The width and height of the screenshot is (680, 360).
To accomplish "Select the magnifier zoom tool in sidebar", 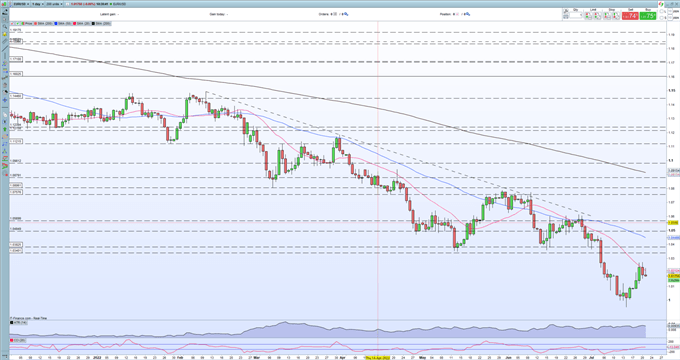I will coord(5,27).
